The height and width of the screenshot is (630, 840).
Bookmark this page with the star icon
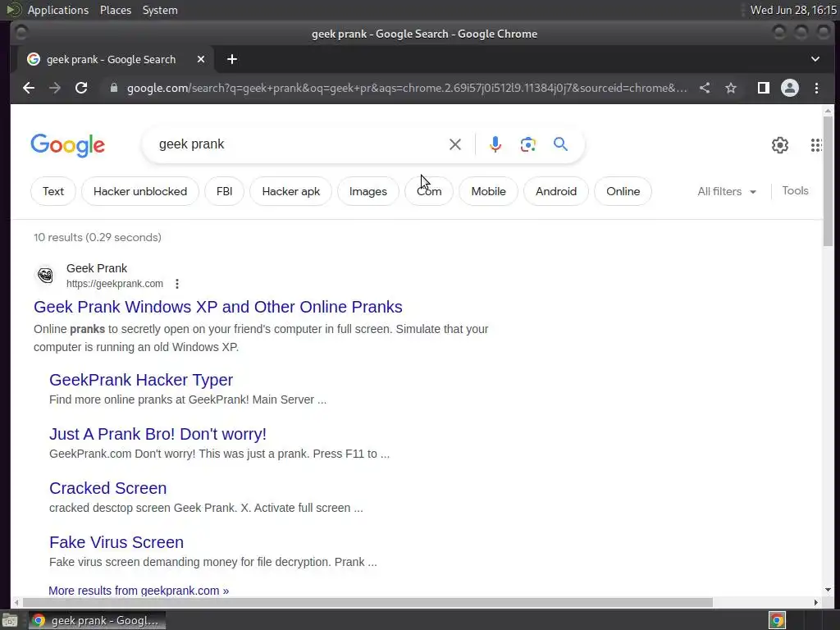point(731,88)
